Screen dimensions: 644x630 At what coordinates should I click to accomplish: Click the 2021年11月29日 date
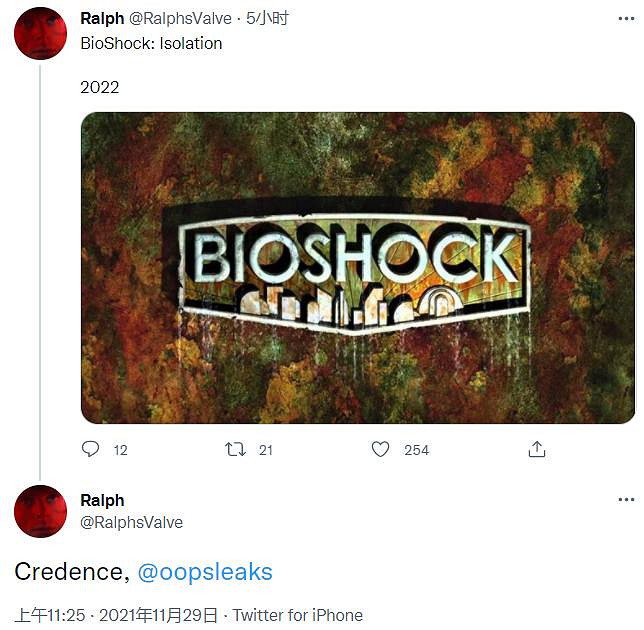(x=161, y=615)
